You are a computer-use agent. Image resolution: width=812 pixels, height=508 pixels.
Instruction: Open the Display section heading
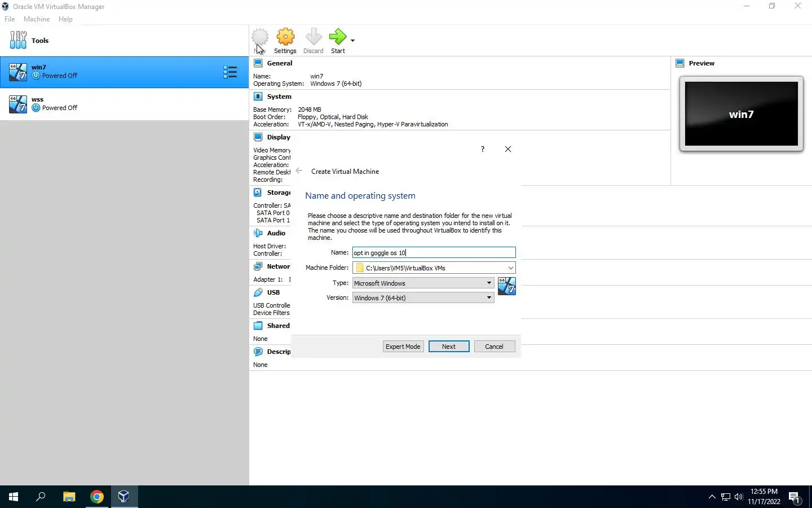point(279,137)
